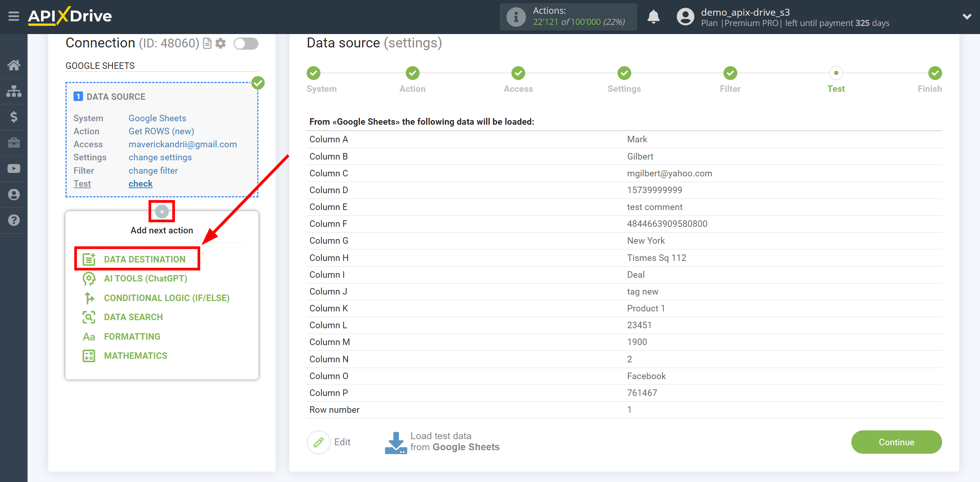This screenshot has height=482, width=980.
Task: Click the Formatting Aa icon
Action: click(x=89, y=337)
